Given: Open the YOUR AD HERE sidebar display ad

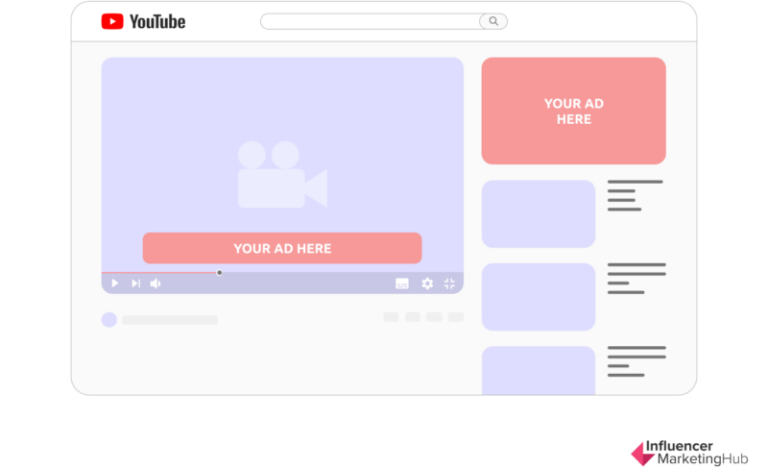Looking at the screenshot, I should pyautogui.click(x=573, y=111).
